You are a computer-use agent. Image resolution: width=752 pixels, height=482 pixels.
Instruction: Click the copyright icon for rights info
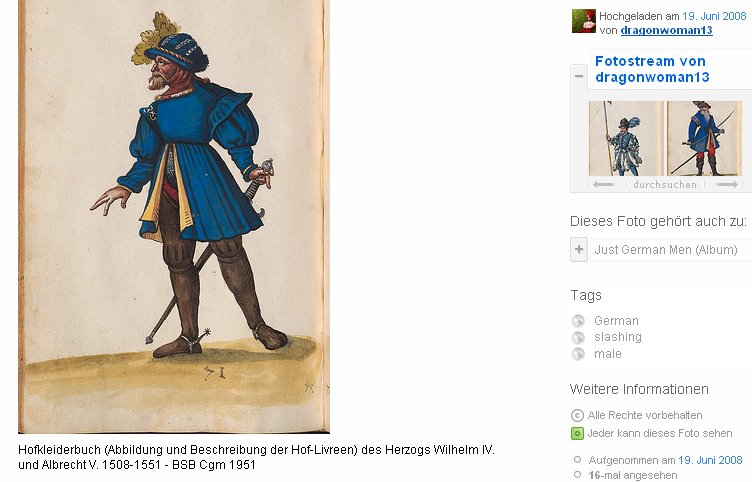click(x=577, y=415)
